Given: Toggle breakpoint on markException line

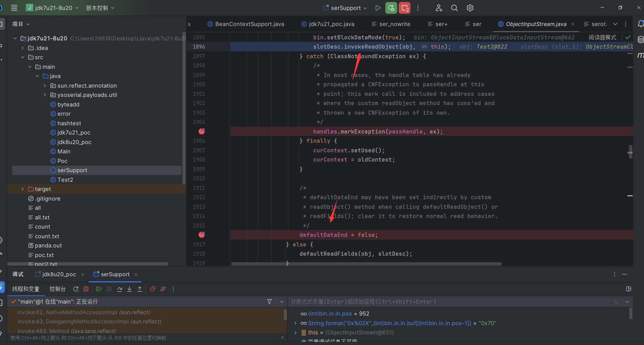Looking at the screenshot, I should 202,131.
